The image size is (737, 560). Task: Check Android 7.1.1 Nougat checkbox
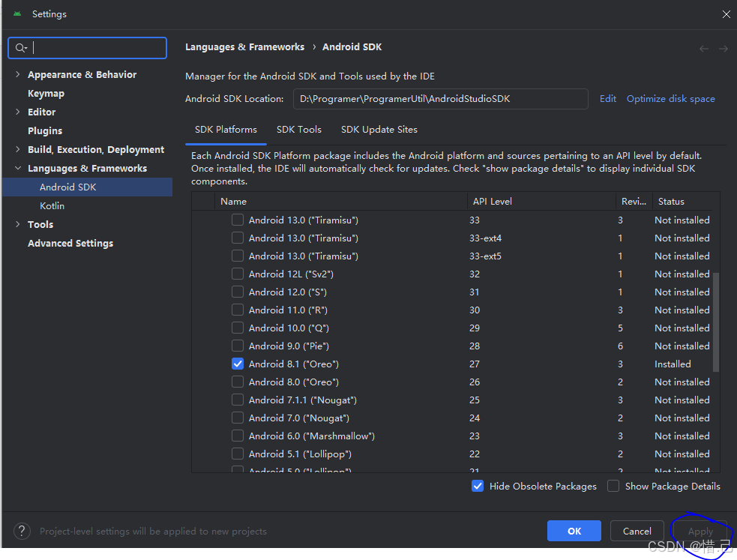coord(238,400)
